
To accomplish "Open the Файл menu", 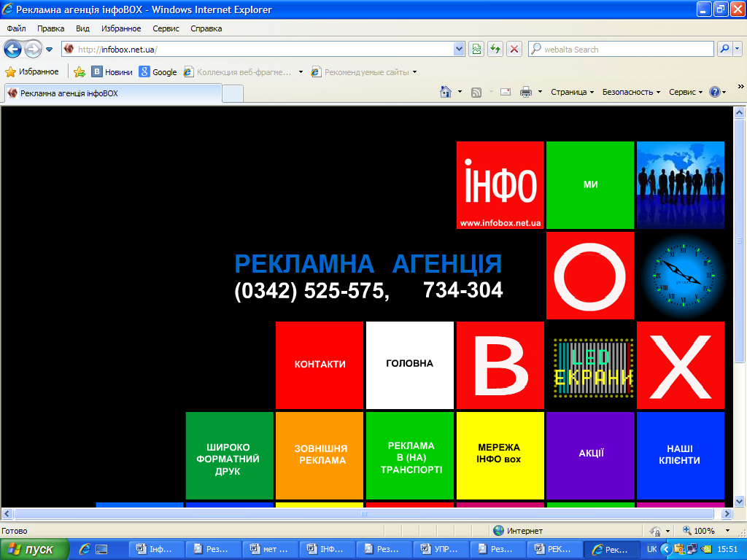I will coord(16,28).
